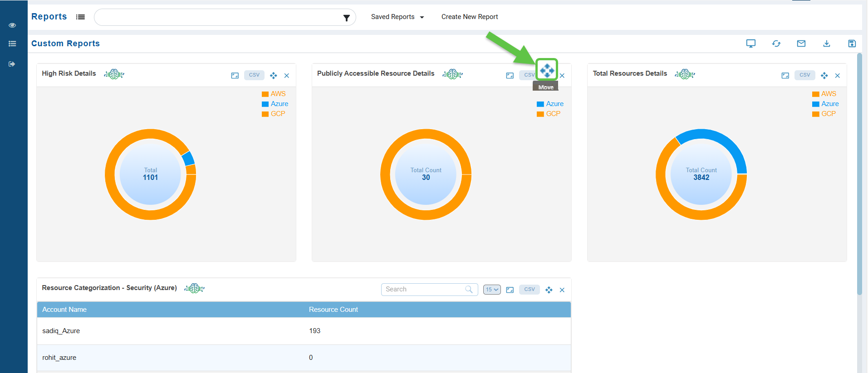Click the presentation monitor icon in Custom Reports
This screenshot has width=868, height=373.
751,44
